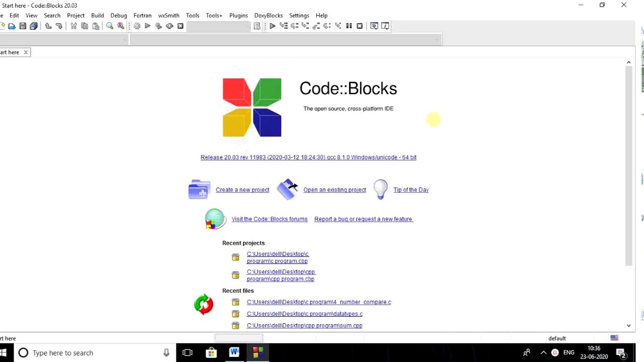Click the debugger Step out icon
Viewport: 644px width, 362px height.
click(316, 26)
